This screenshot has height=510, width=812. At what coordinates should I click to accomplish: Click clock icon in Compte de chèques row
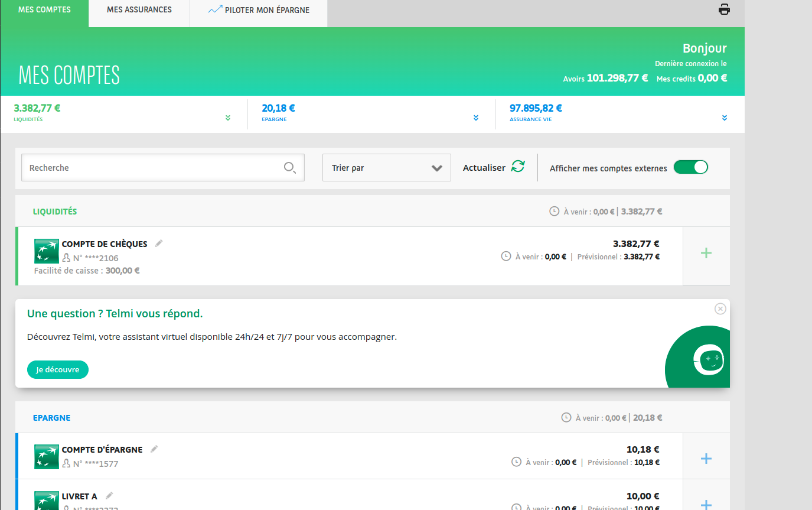tap(506, 256)
